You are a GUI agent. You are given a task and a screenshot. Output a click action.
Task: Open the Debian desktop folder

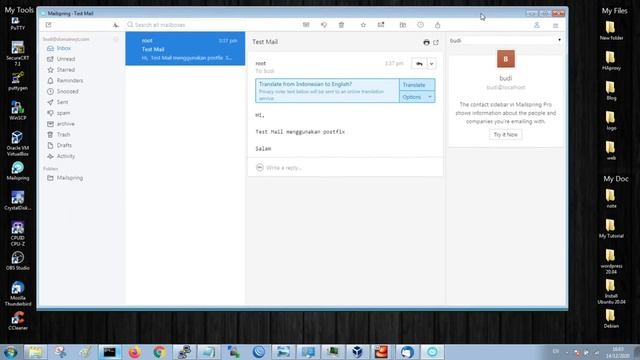tap(611, 319)
